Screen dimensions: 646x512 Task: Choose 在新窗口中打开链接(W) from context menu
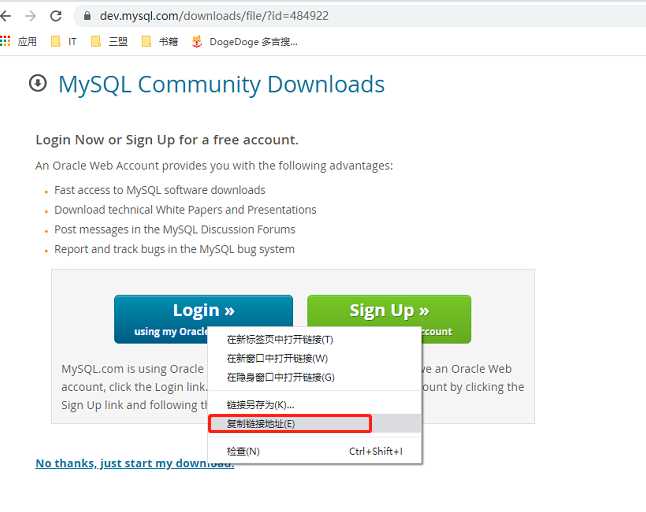pos(315,358)
